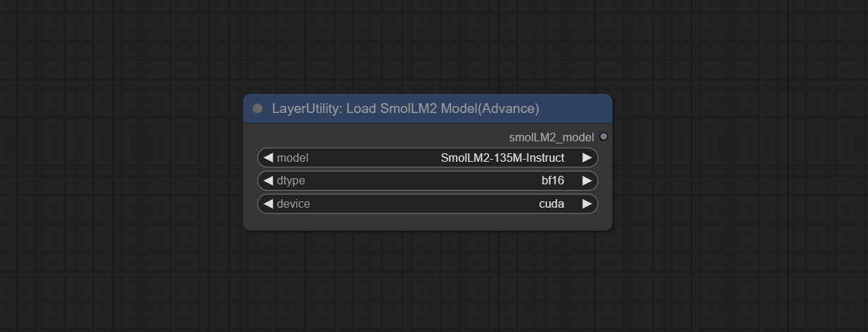Image resolution: width=868 pixels, height=332 pixels.
Task: Step device backward with its left arrow
Action: tap(268, 204)
